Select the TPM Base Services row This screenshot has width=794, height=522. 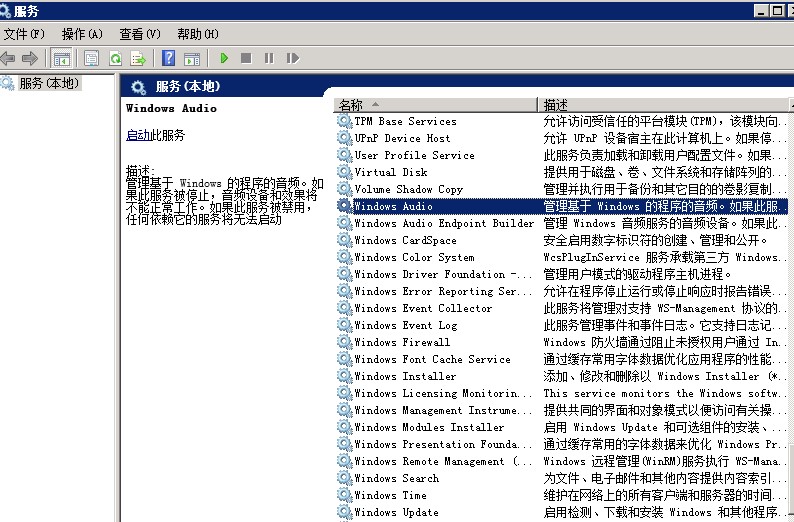point(561,121)
